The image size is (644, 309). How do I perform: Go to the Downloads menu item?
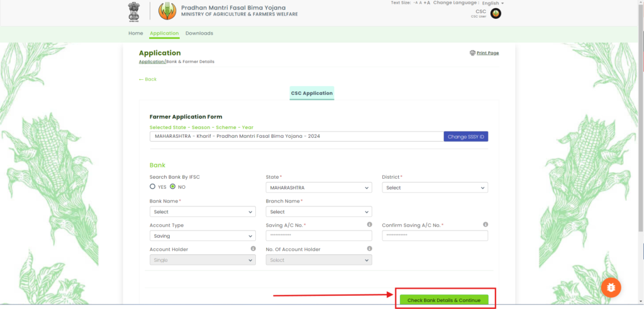[199, 33]
